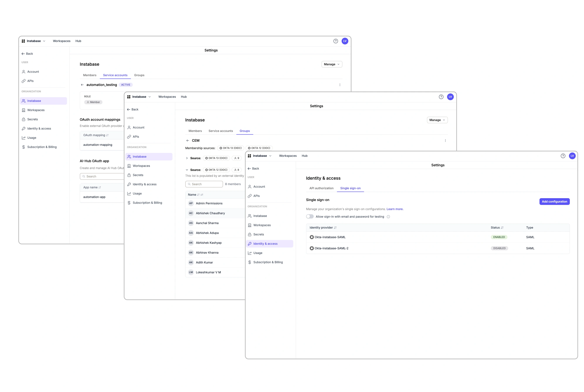Sort the OAuth mapping column
584x392 pixels.
pos(107,135)
